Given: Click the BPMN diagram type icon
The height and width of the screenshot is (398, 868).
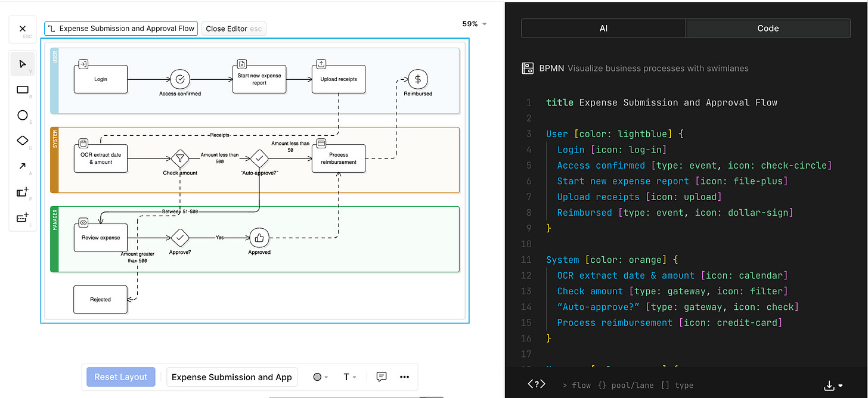Looking at the screenshot, I should point(528,68).
